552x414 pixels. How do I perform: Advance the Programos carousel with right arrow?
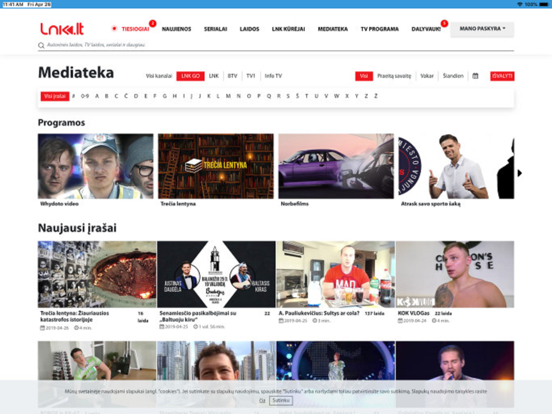point(520,173)
